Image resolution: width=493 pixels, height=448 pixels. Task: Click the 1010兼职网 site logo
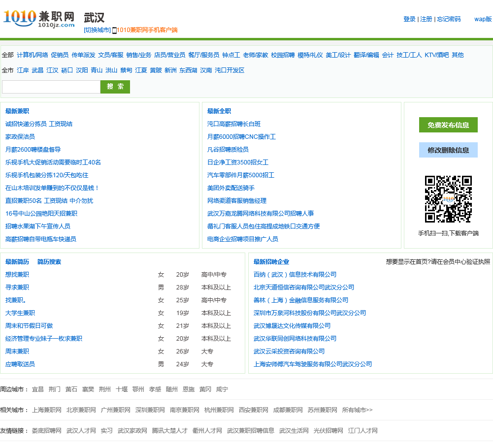[x=39, y=19]
